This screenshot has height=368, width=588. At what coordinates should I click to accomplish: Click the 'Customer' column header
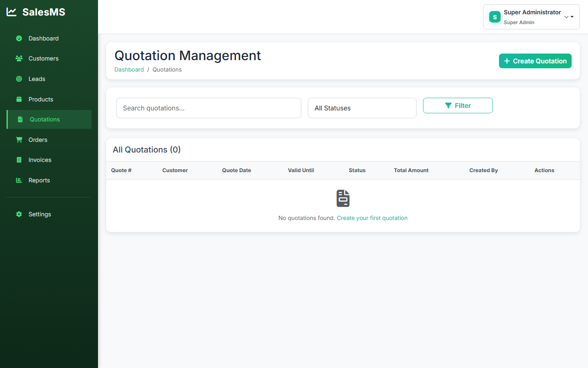point(175,171)
